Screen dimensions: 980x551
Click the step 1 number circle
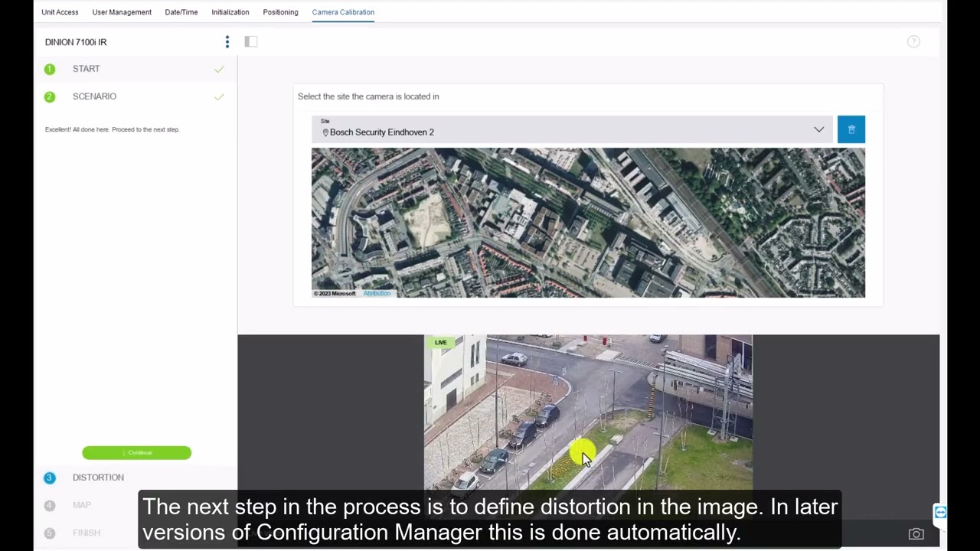[x=50, y=69]
